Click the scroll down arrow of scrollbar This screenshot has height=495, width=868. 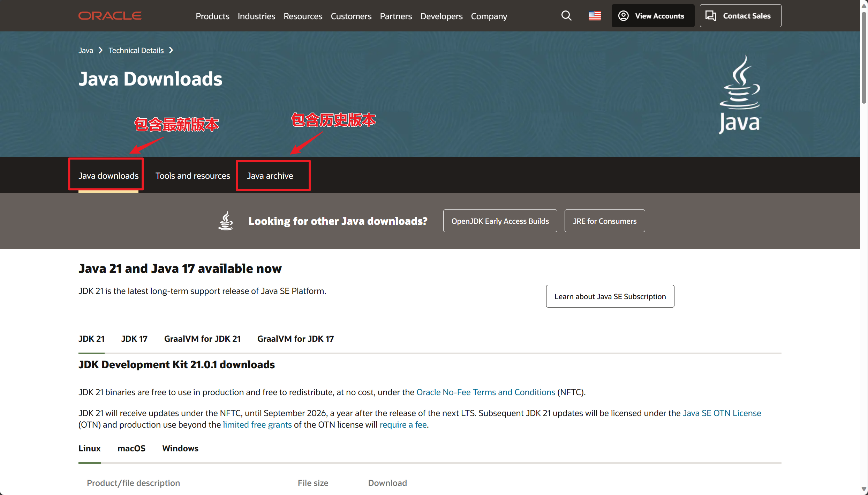coord(863,489)
